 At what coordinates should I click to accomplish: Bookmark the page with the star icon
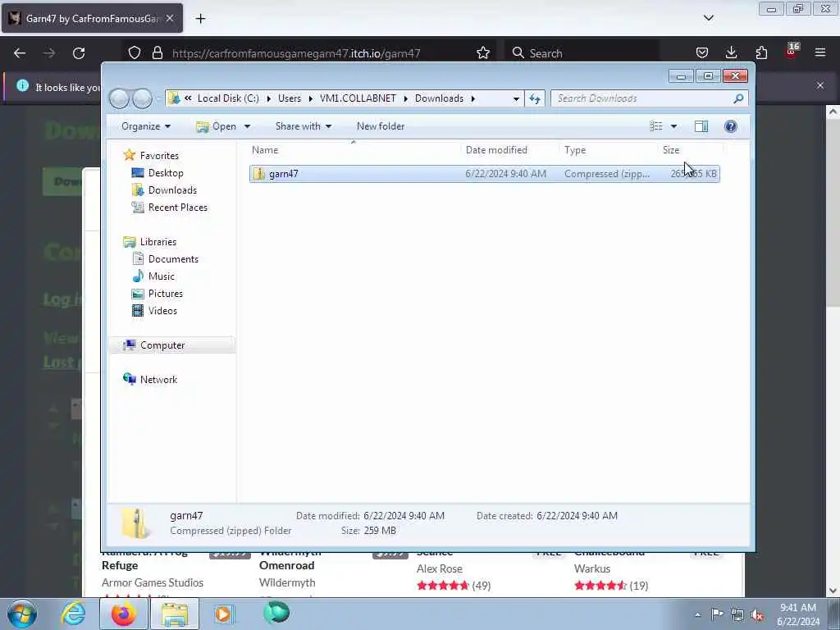(x=482, y=53)
